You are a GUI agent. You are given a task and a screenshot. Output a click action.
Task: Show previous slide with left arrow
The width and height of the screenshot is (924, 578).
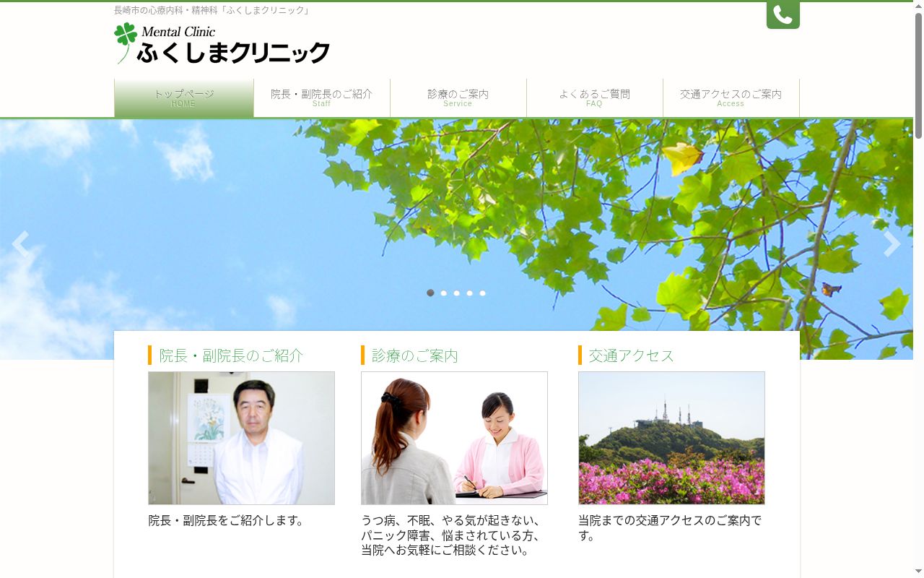point(20,244)
